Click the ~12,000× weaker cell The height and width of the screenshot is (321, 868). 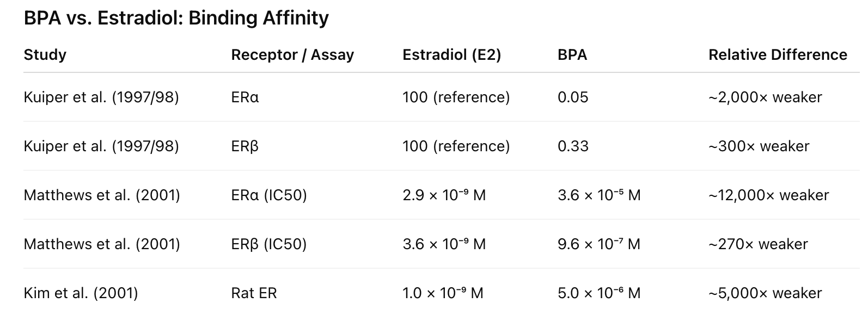coord(768,195)
